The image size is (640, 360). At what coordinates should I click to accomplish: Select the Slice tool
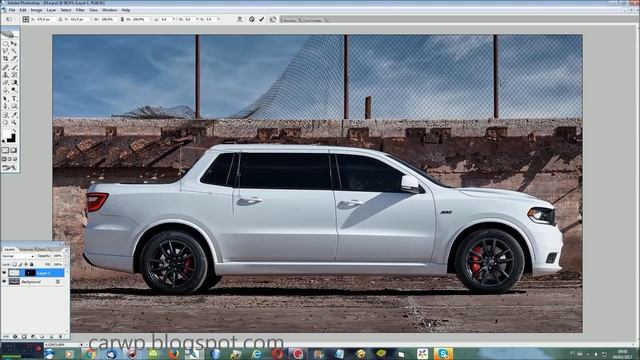tap(14, 58)
